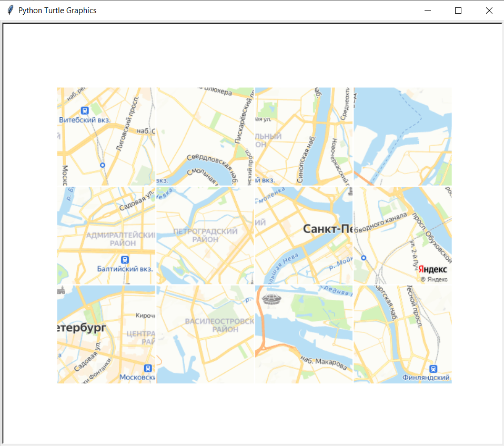Click the '© Яндекс' copyright text
Image resolution: width=504 pixels, height=446 pixels.
tap(434, 280)
